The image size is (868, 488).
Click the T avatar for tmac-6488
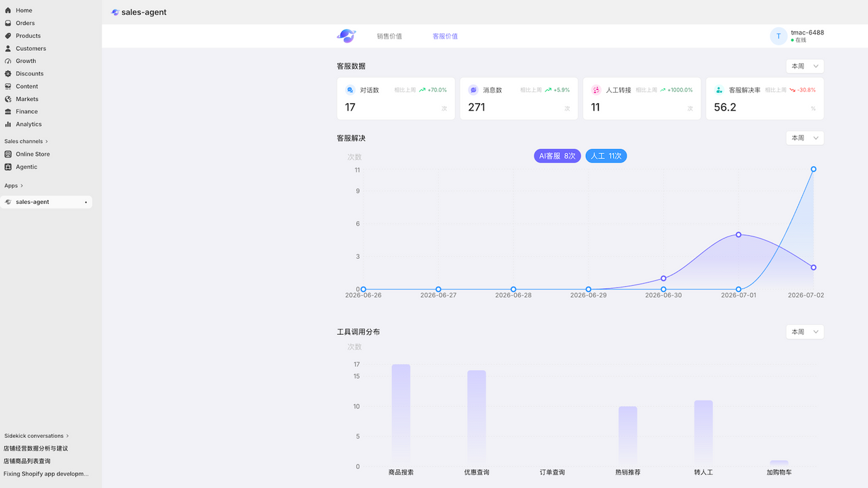point(778,36)
